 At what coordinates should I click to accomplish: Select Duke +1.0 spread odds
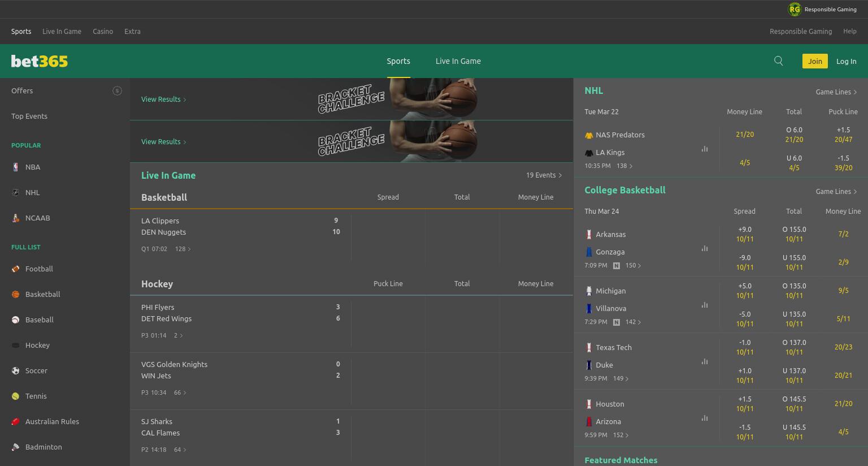point(745,375)
